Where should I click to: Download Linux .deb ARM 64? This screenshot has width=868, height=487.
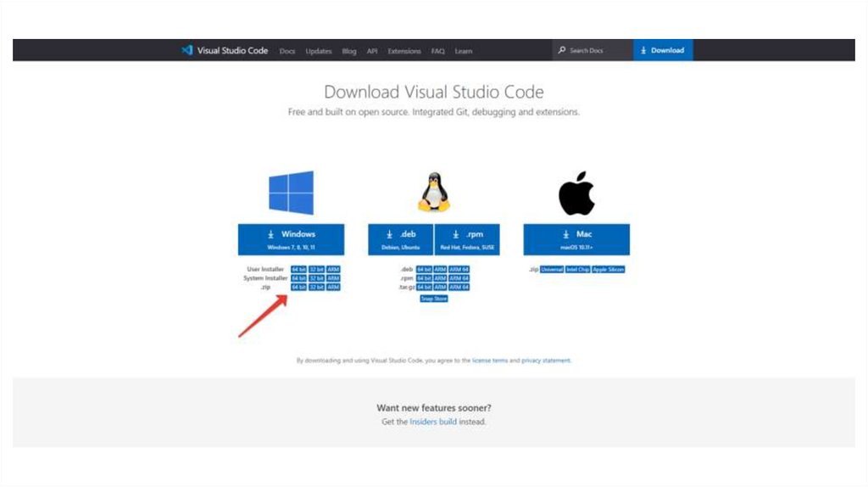[459, 269]
